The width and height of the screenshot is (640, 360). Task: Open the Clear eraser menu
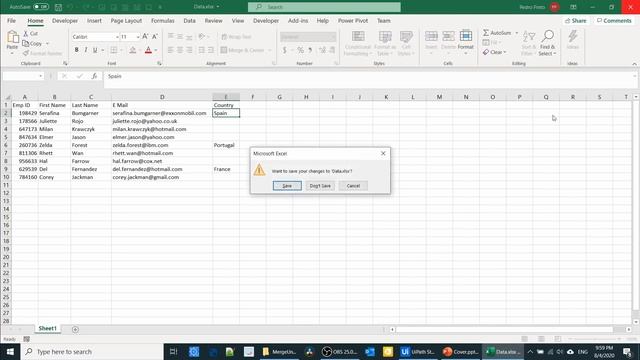point(494,52)
